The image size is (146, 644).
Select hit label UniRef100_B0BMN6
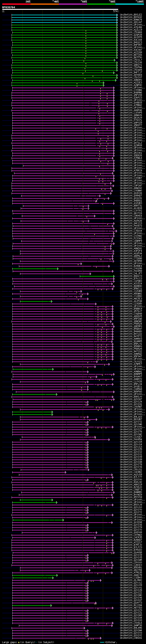pos(131,93)
